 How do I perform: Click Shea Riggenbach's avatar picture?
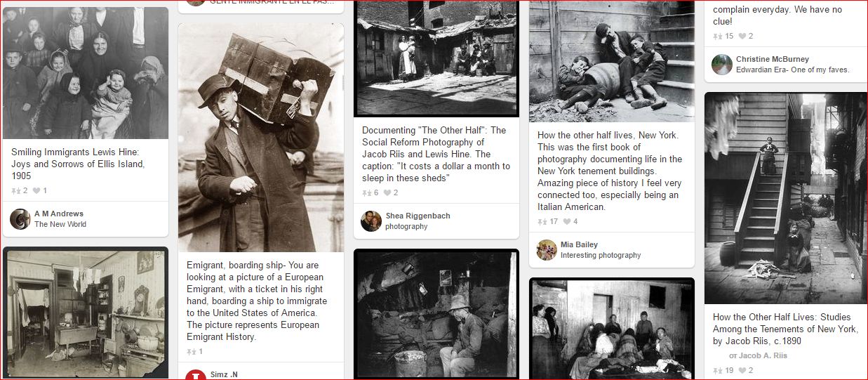pyautogui.click(x=371, y=221)
